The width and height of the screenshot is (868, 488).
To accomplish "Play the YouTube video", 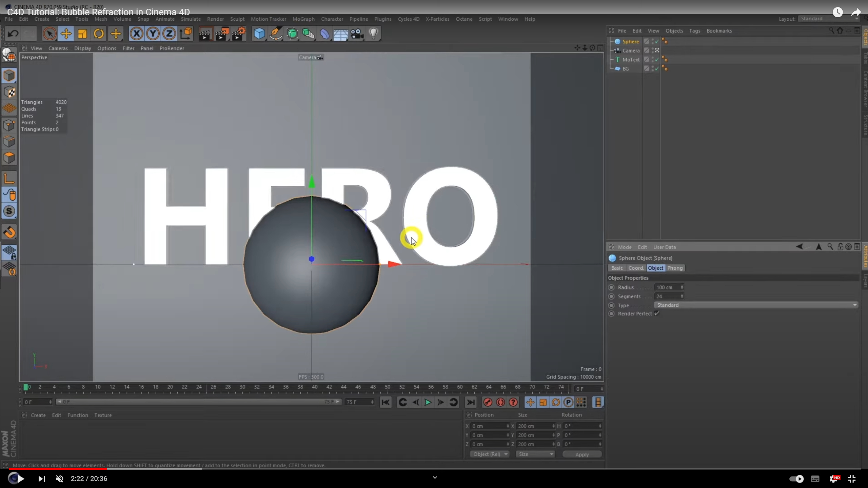I will coord(20,479).
